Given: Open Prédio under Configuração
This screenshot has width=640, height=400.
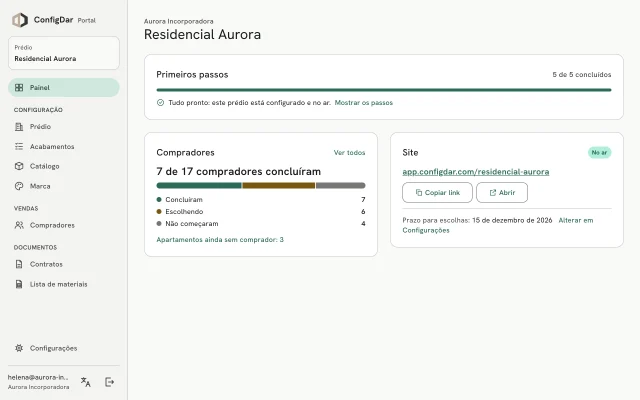Looking at the screenshot, I should [64, 127].
